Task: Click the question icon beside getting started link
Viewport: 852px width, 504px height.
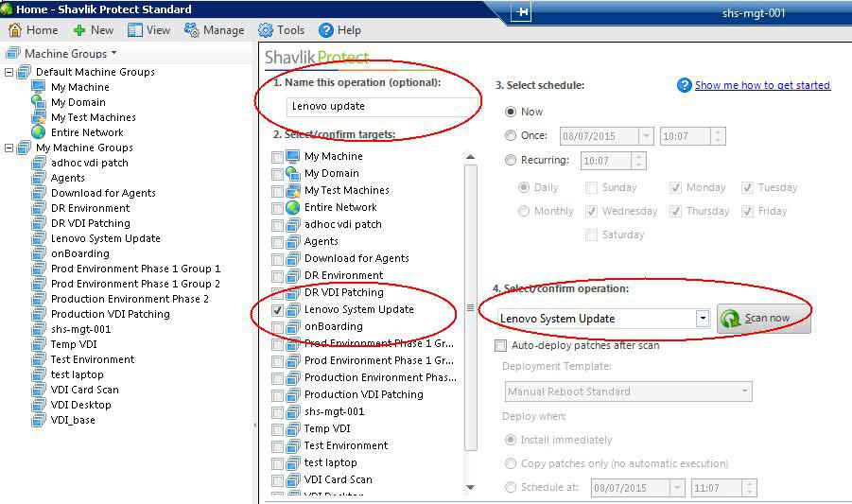Action: coord(684,85)
